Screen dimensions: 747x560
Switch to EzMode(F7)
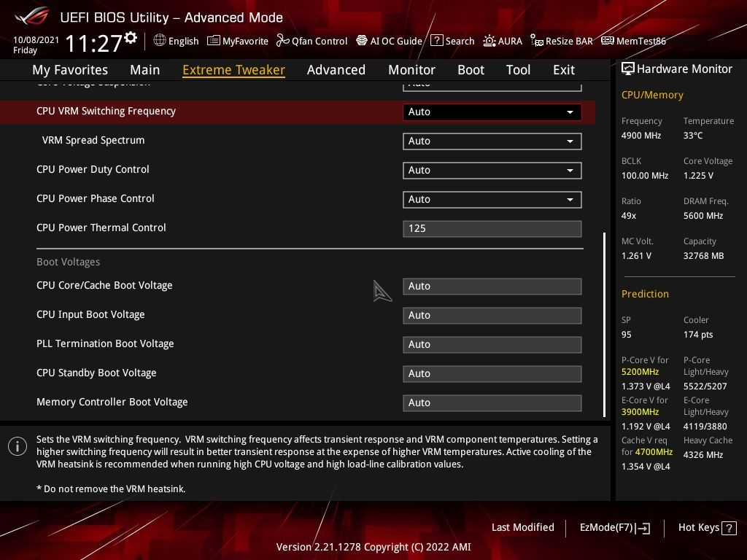tap(614, 528)
